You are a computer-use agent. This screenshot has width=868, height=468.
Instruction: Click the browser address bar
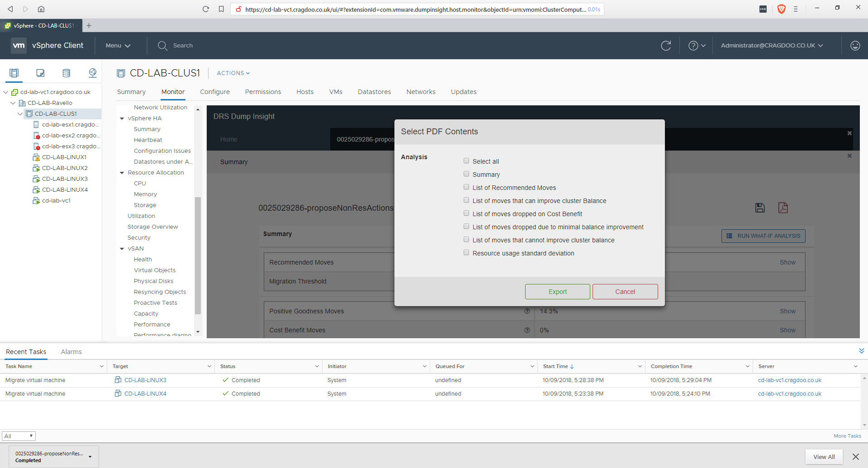click(416, 9)
